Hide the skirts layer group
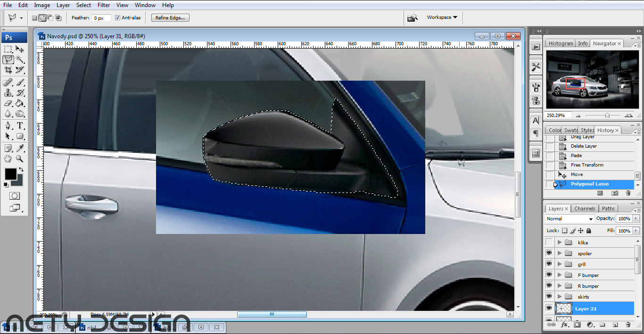The width and height of the screenshot is (644, 334). click(549, 297)
